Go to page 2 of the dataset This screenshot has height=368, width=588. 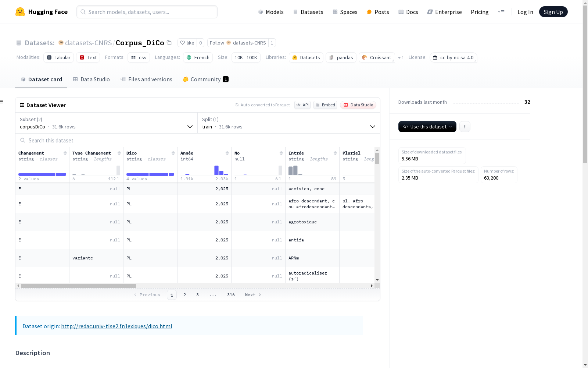(184, 295)
